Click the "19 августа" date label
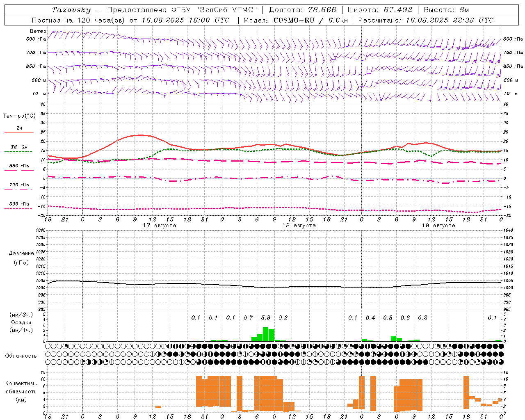 coord(438,226)
